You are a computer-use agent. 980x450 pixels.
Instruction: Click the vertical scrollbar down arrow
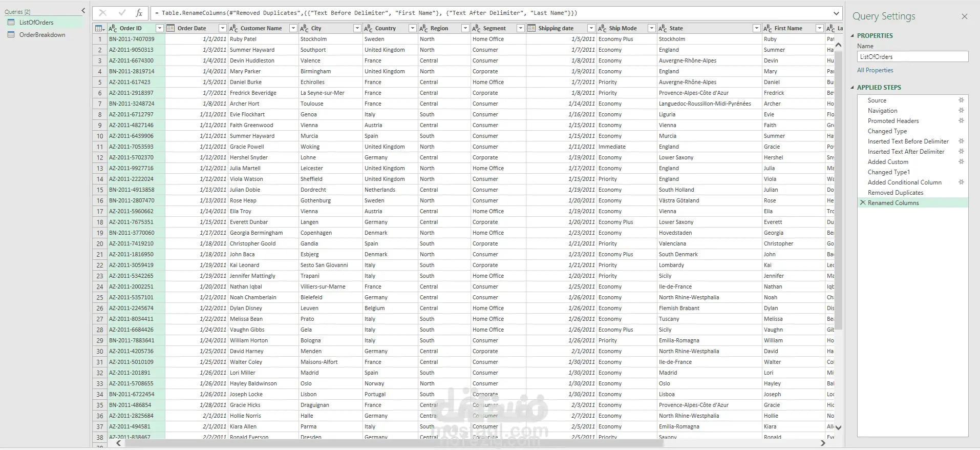coord(838,427)
